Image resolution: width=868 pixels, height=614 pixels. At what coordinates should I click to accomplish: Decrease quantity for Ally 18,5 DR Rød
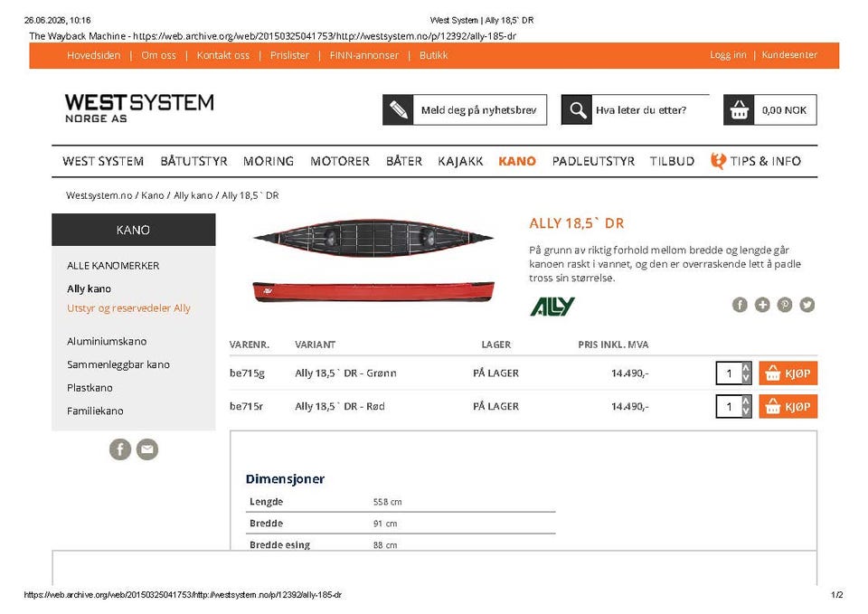(746, 412)
